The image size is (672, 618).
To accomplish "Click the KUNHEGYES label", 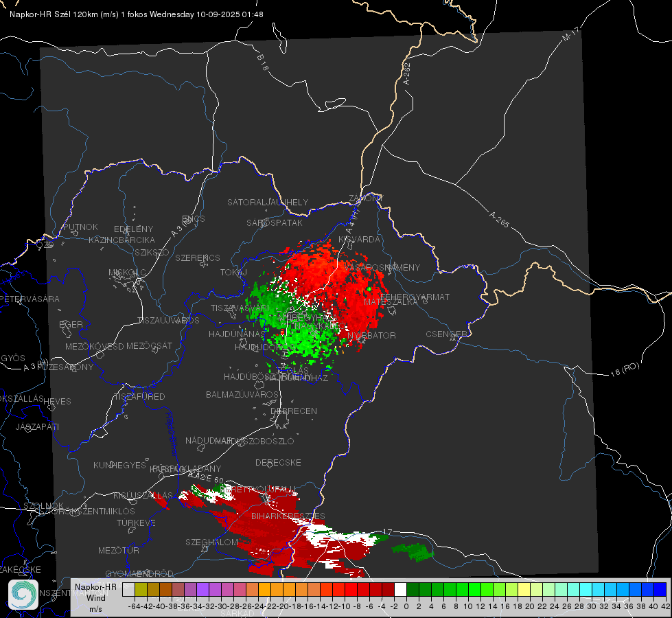I will coord(119,466).
